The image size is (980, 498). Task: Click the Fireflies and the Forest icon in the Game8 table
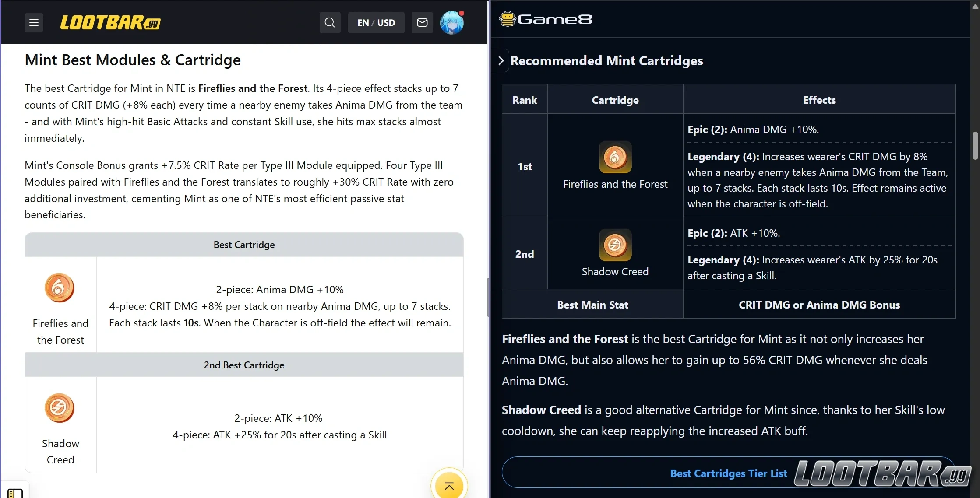coord(615,157)
